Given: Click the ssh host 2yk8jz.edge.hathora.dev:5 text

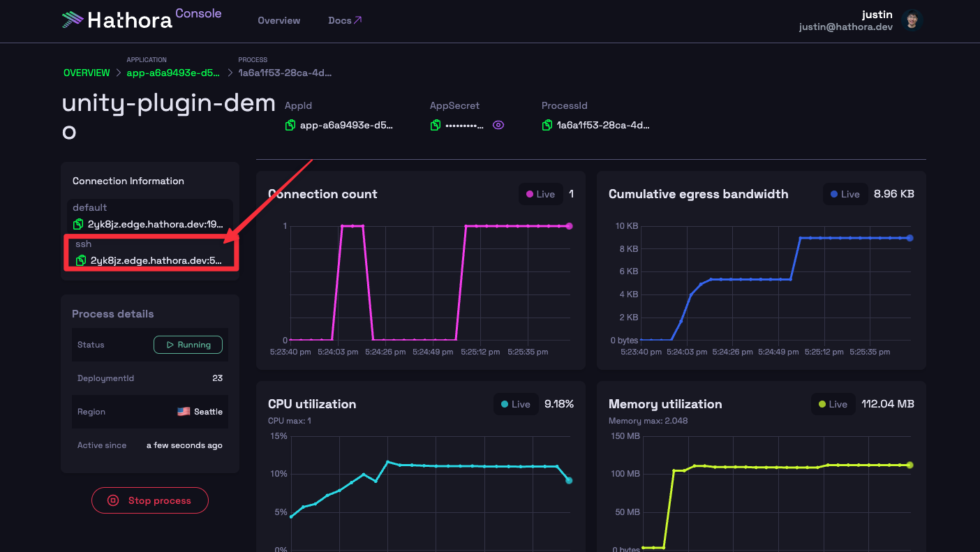Looking at the screenshot, I should [x=157, y=261].
